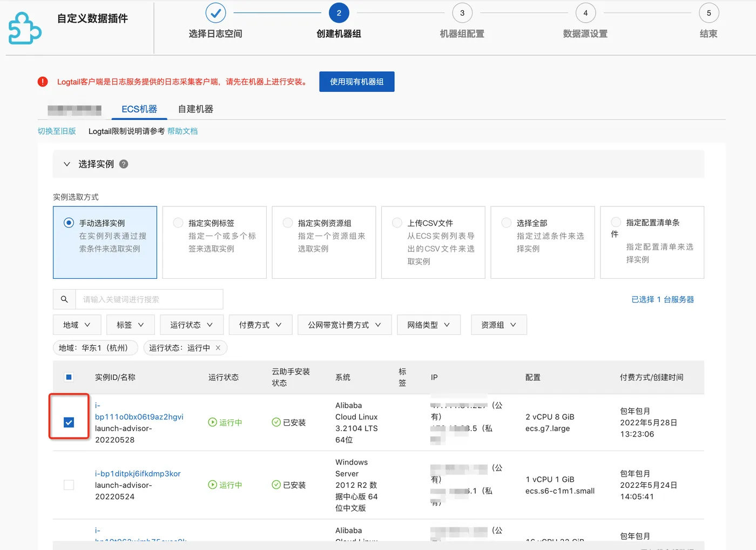Click the 云助手安装状态 column header
This screenshot has height=550, width=756.
pos(291,377)
